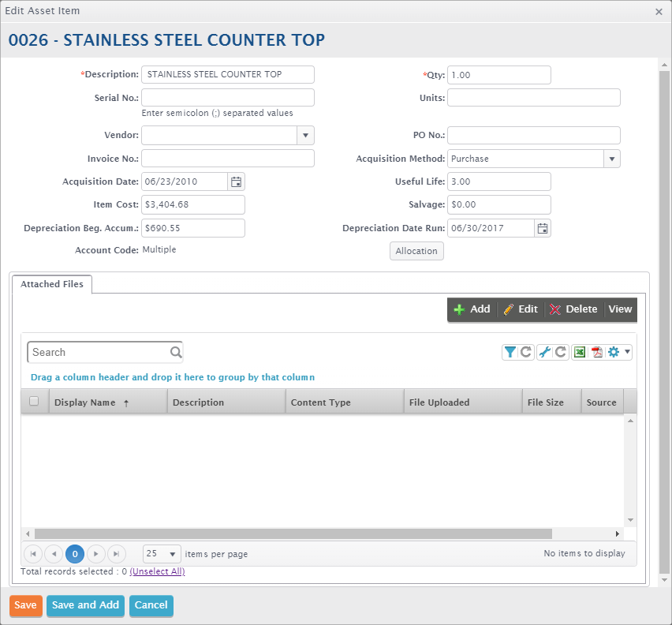Open Acquisition Date calendar picker
The width and height of the screenshot is (672, 625).
coord(236,182)
